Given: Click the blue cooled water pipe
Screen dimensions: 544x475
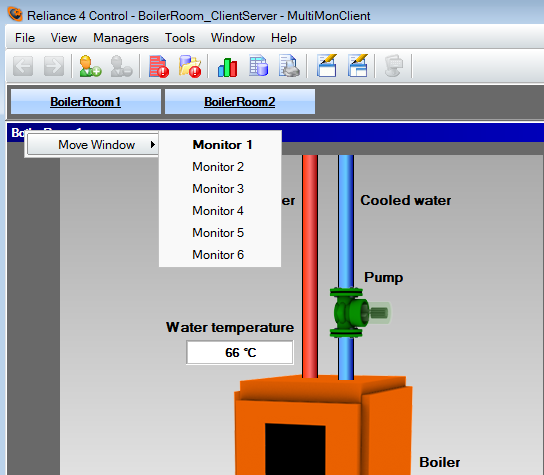Looking at the screenshot, I should pos(346,222).
